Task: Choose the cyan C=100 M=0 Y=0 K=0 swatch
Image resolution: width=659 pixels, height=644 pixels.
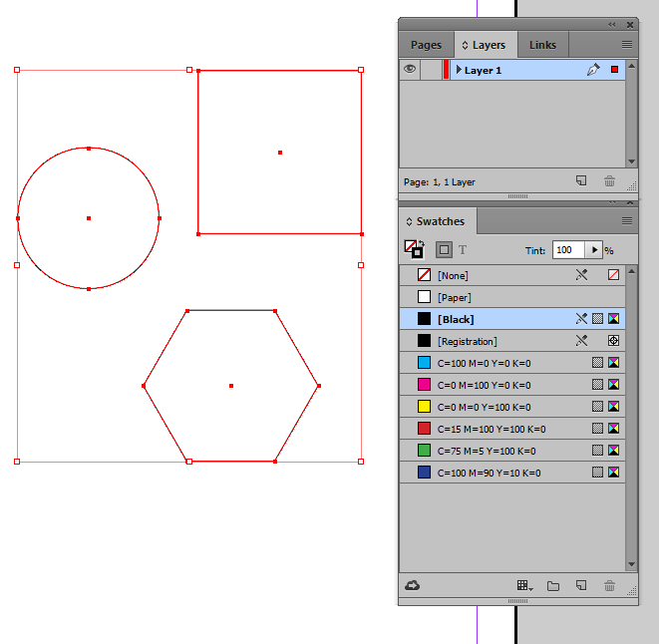Action: (x=511, y=363)
